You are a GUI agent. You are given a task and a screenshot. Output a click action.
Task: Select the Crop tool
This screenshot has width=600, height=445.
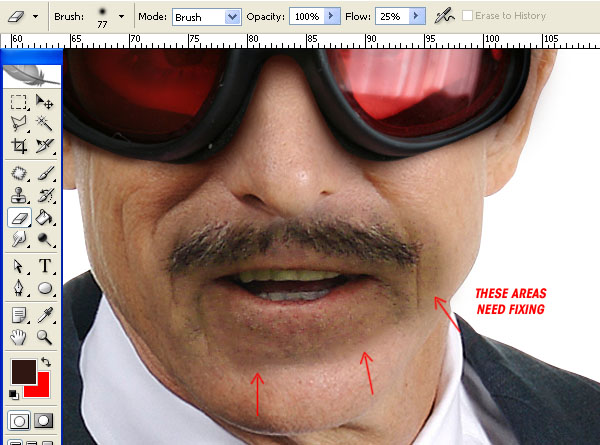tap(19, 145)
